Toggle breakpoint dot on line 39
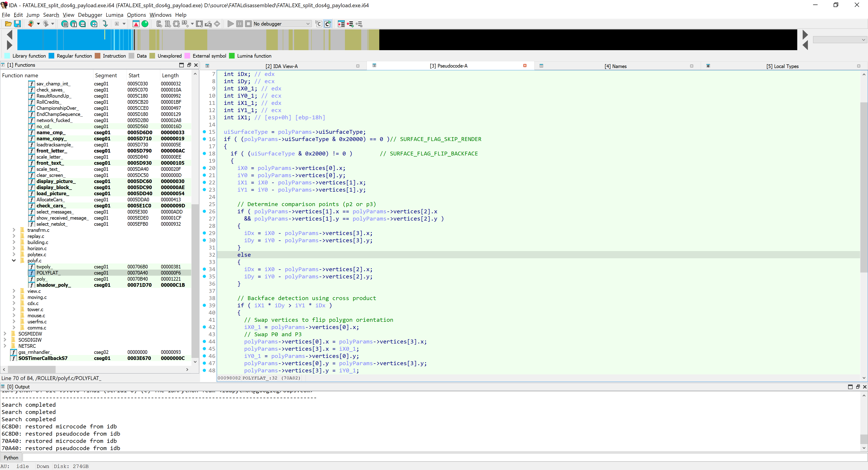Image resolution: width=868 pixels, height=470 pixels. 204,305
